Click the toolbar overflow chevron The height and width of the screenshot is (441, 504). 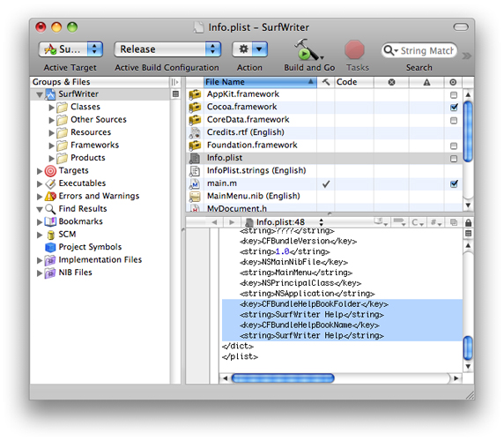coord(466,56)
